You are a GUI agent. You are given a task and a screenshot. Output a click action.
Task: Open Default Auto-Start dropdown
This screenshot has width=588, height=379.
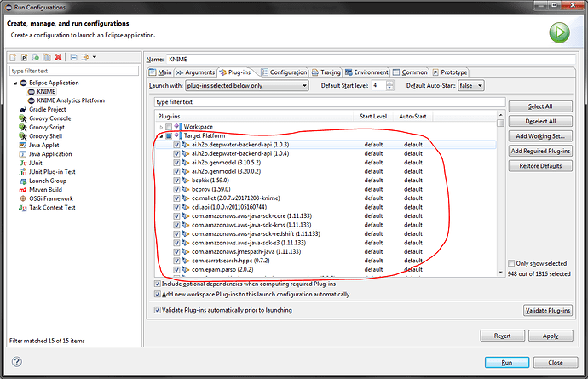[x=471, y=86]
